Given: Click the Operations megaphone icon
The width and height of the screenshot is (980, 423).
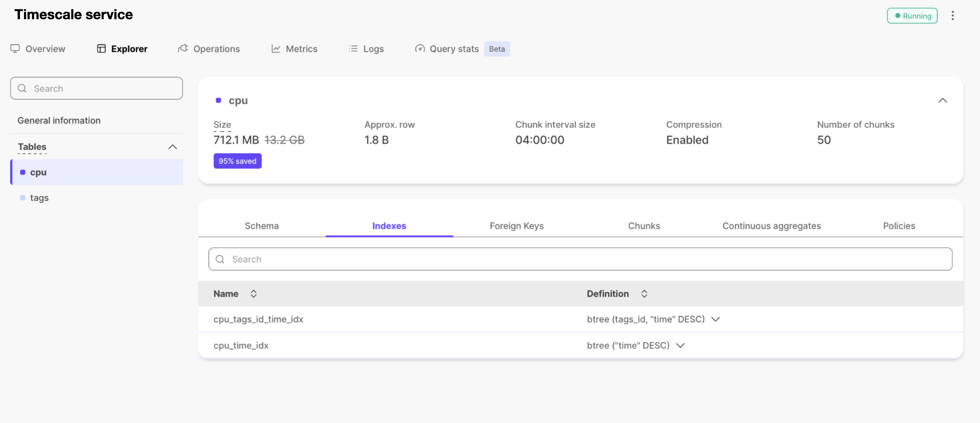Looking at the screenshot, I should (x=183, y=49).
